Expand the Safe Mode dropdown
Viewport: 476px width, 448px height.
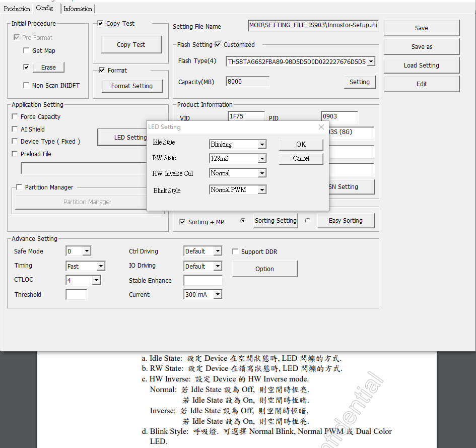click(87, 251)
